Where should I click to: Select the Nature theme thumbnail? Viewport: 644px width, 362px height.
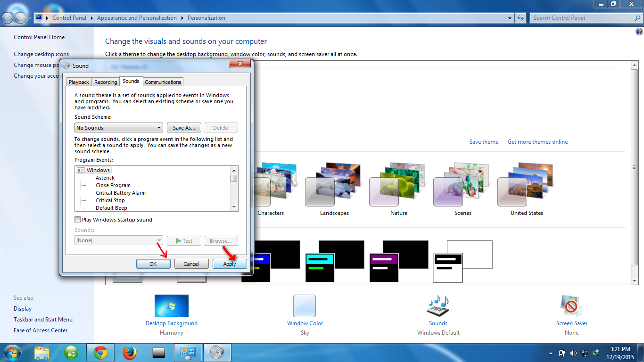(x=398, y=184)
